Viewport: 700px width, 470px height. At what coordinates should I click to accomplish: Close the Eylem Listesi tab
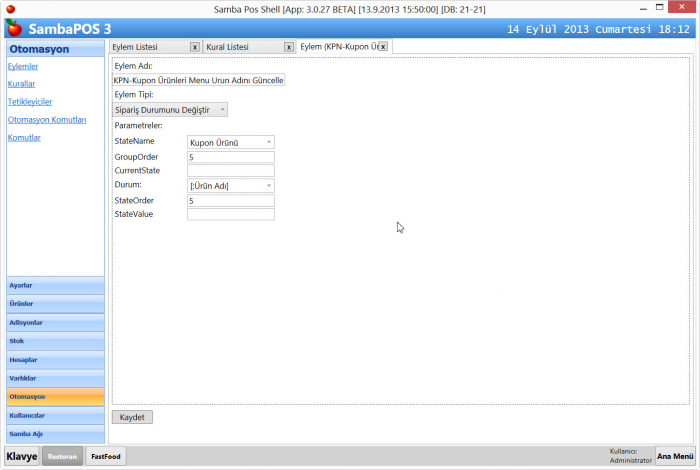[194, 47]
